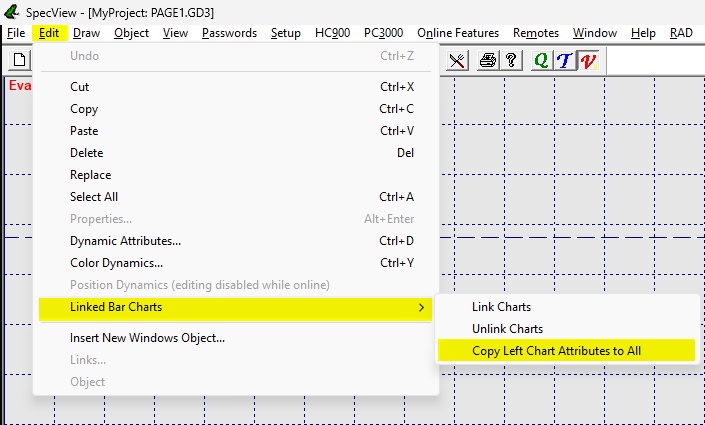Click the green Q toolbar icon
This screenshot has width=705, height=425.
(541, 60)
